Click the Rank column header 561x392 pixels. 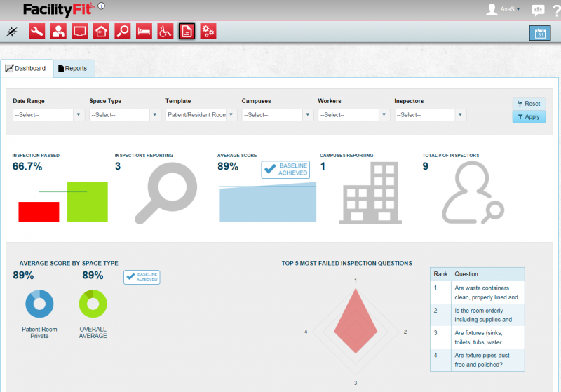click(440, 274)
